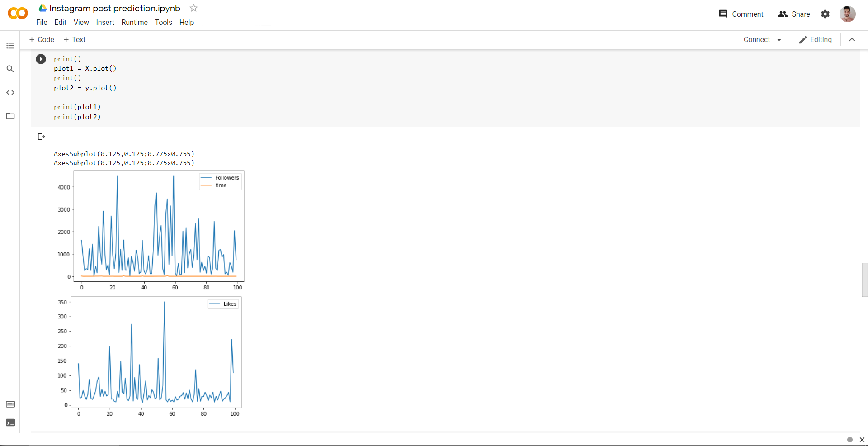Open the table of contents sidebar icon
Image resolution: width=868 pixels, height=446 pixels.
click(10, 46)
